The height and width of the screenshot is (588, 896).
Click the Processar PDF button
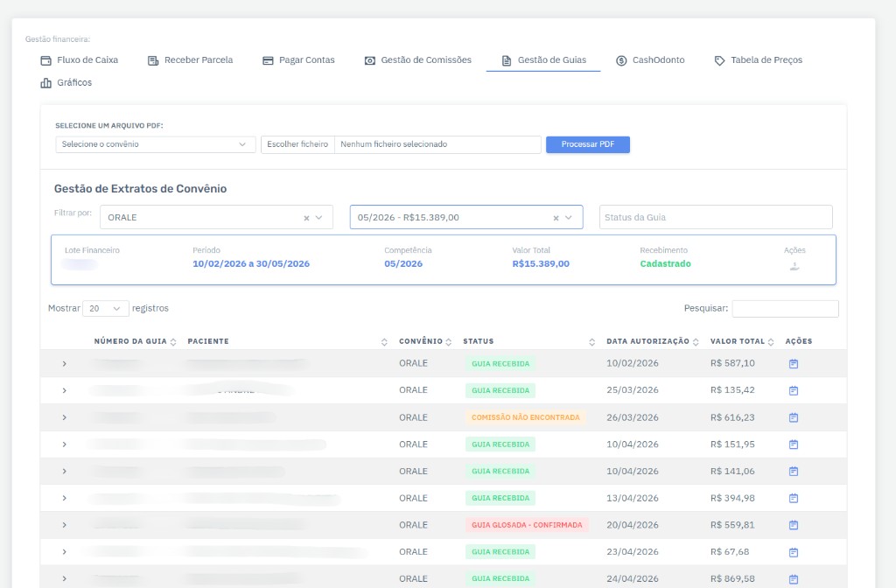tap(587, 144)
